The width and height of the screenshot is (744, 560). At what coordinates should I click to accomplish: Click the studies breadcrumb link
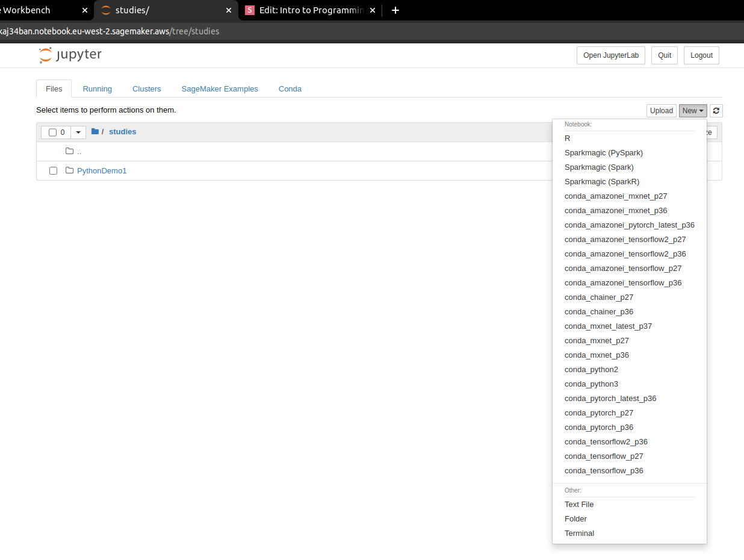point(123,132)
